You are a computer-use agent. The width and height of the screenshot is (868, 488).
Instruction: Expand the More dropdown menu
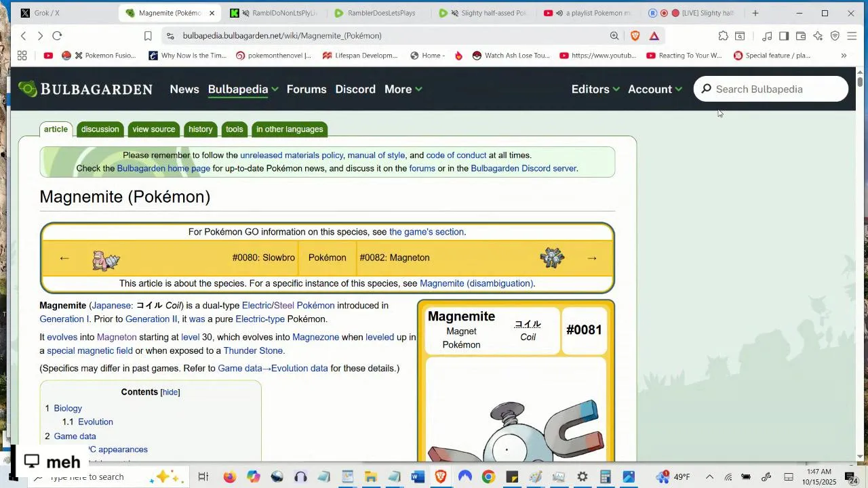[x=403, y=89]
